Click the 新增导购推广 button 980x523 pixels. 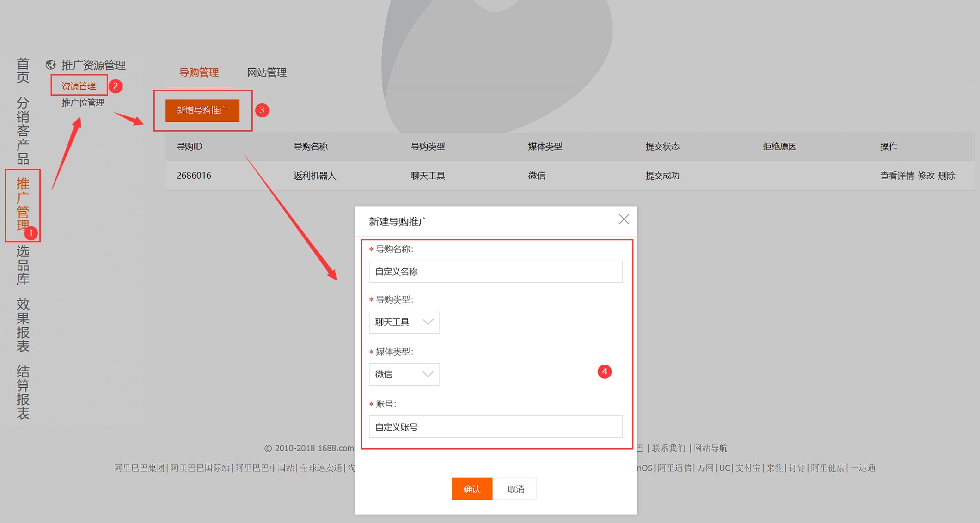coord(202,110)
